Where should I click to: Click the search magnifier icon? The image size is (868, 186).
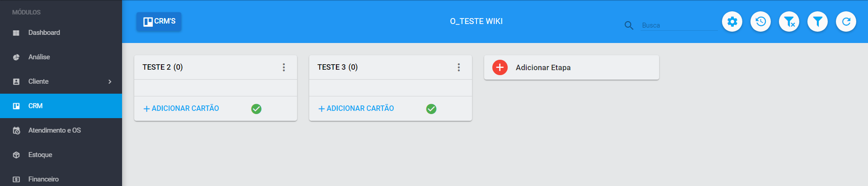[629, 25]
